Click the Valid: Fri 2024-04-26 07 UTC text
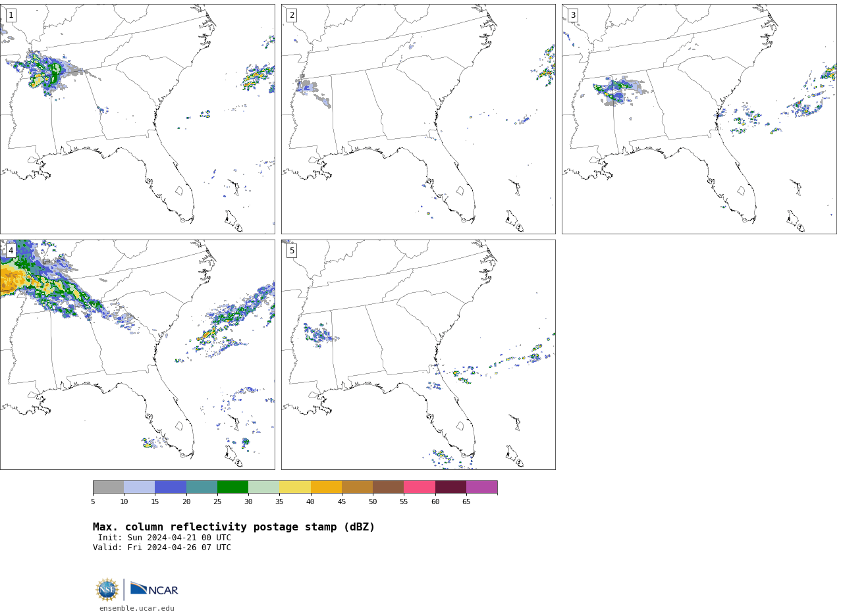This screenshot has height=616, width=843. (162, 548)
